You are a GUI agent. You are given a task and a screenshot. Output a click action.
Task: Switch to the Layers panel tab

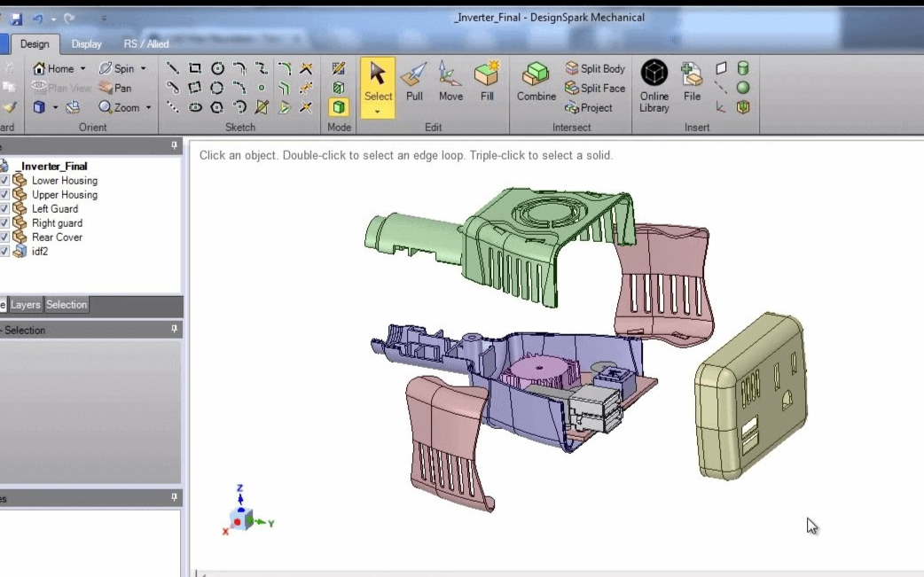(x=26, y=304)
